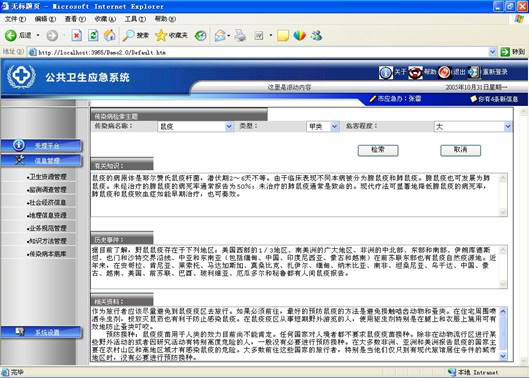Click the Refresh page icon
Viewport: 529px width, 378px height.
point(93,35)
